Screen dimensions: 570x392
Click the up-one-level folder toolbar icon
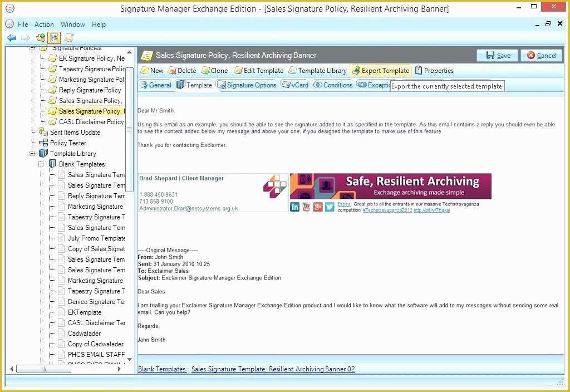(x=40, y=37)
